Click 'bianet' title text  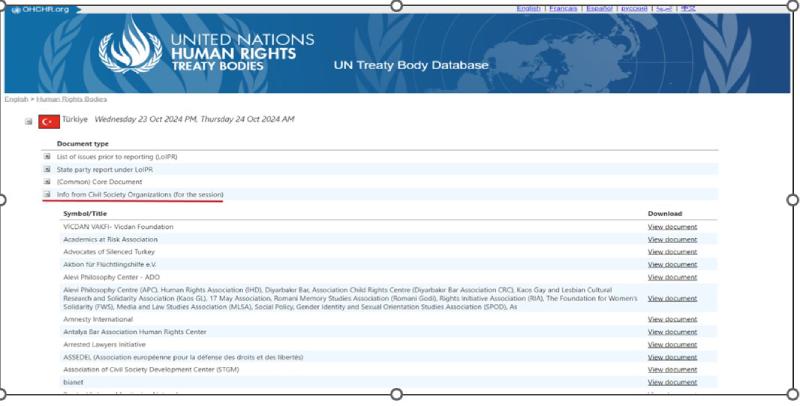73,382
